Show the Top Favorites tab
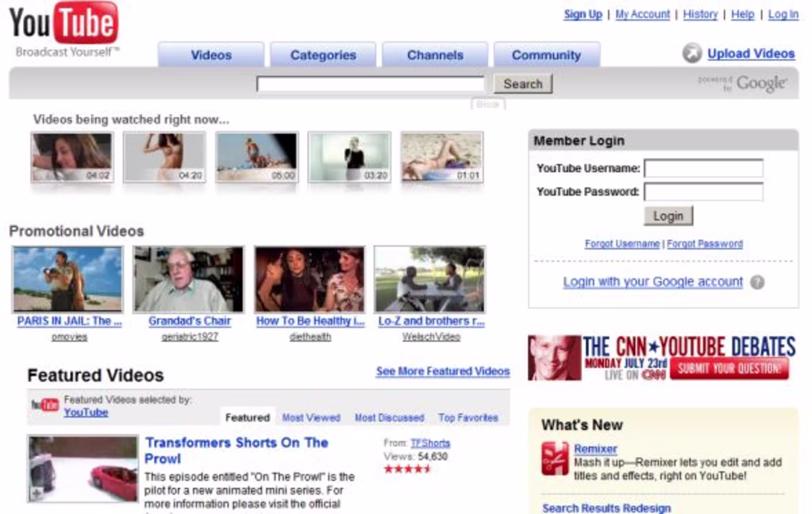This screenshot has height=514, width=812. tap(468, 418)
